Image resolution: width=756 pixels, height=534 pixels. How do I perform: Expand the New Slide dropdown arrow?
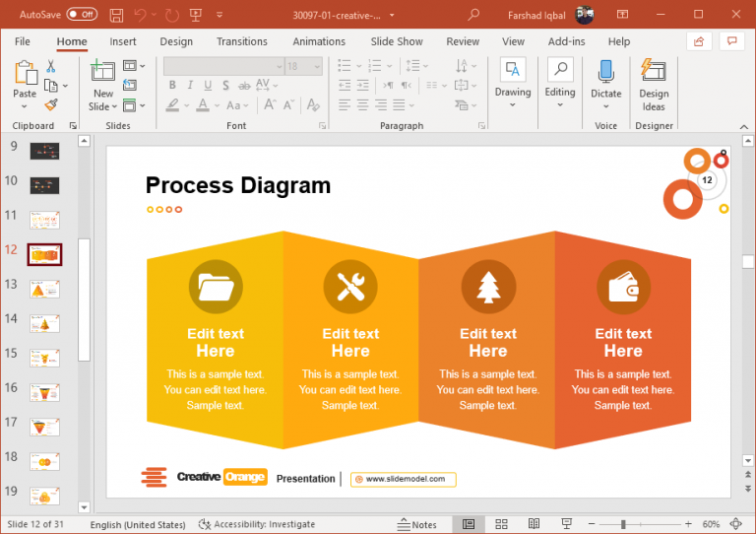point(115,106)
